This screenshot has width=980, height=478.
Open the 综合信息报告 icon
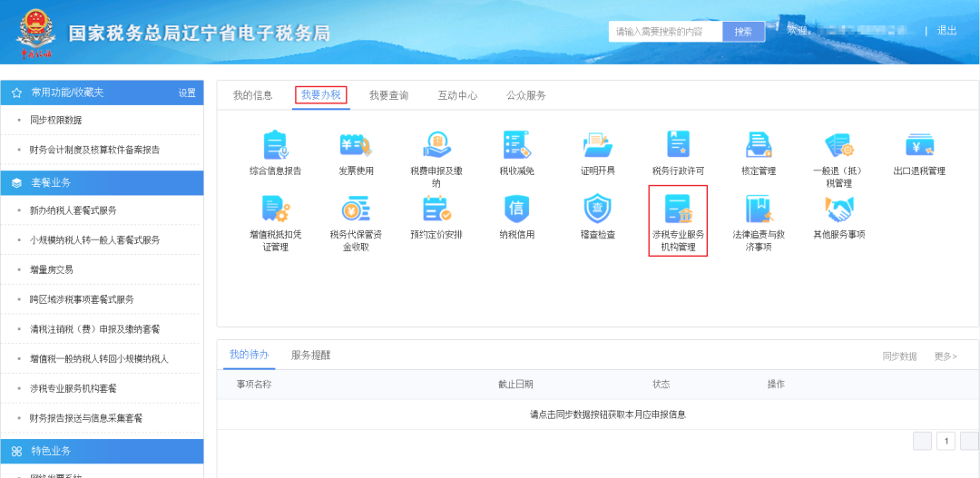click(275, 145)
